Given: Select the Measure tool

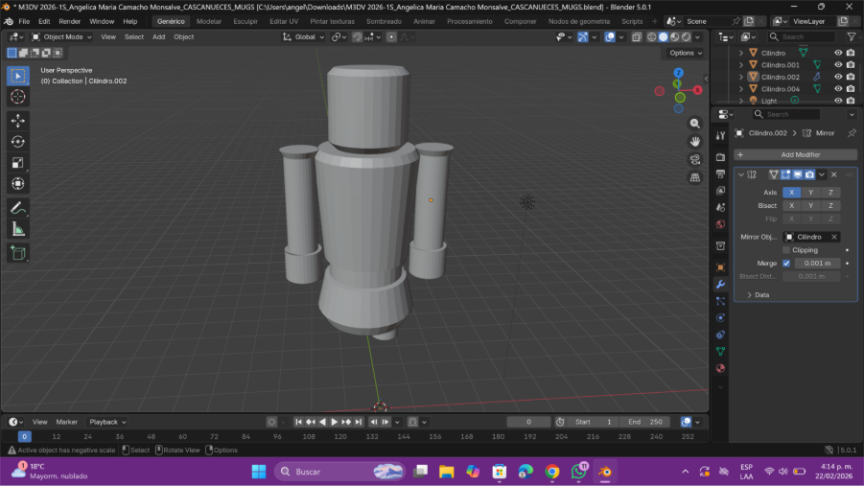Looking at the screenshot, I should pyautogui.click(x=18, y=229).
